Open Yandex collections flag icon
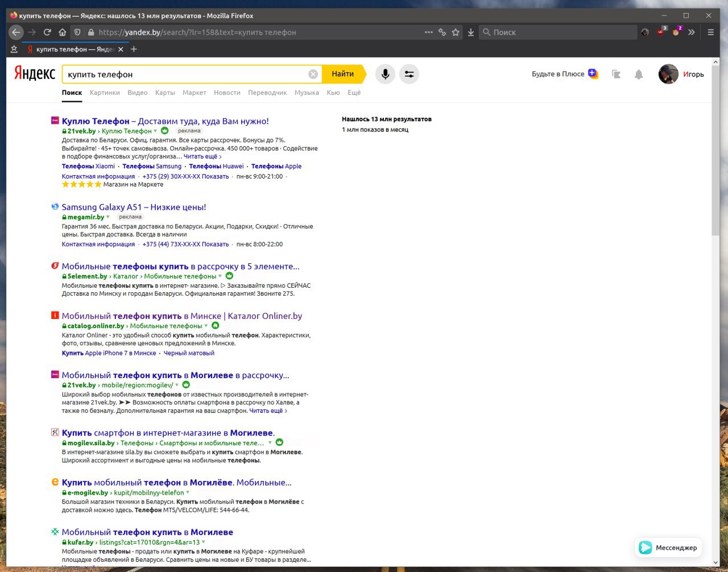728x572 pixels. 616,74
